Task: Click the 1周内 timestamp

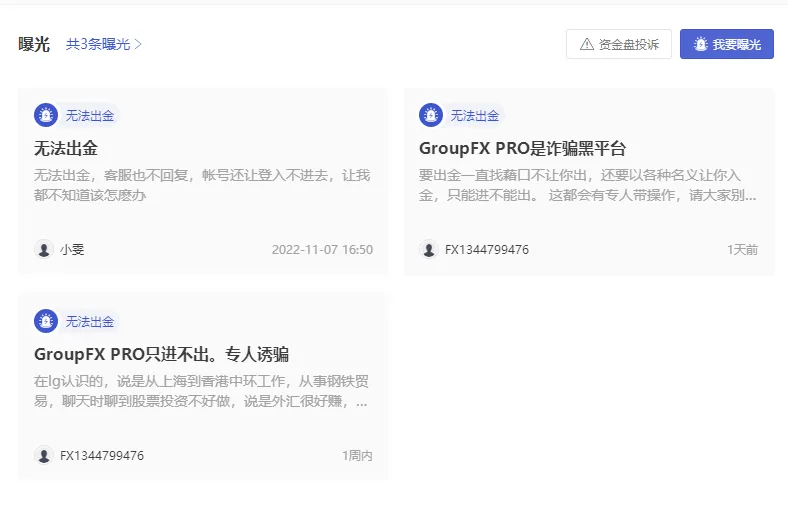Action: coord(357,456)
